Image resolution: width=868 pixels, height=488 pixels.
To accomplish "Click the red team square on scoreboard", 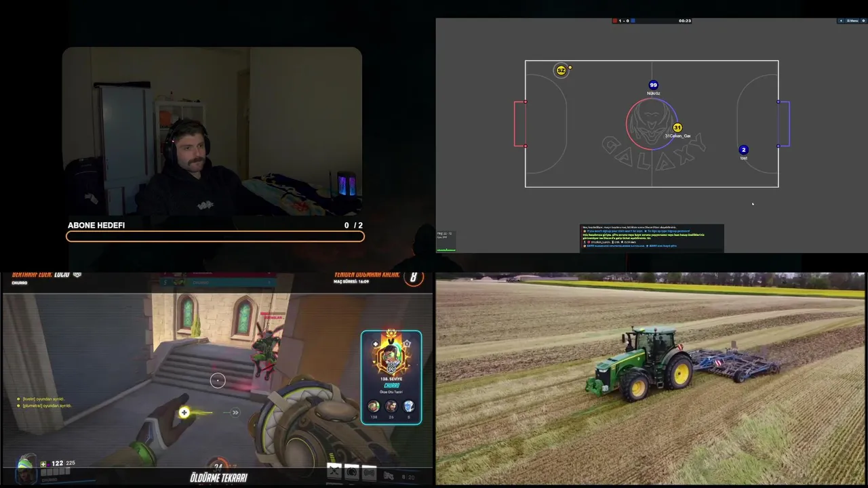I will 614,21.
